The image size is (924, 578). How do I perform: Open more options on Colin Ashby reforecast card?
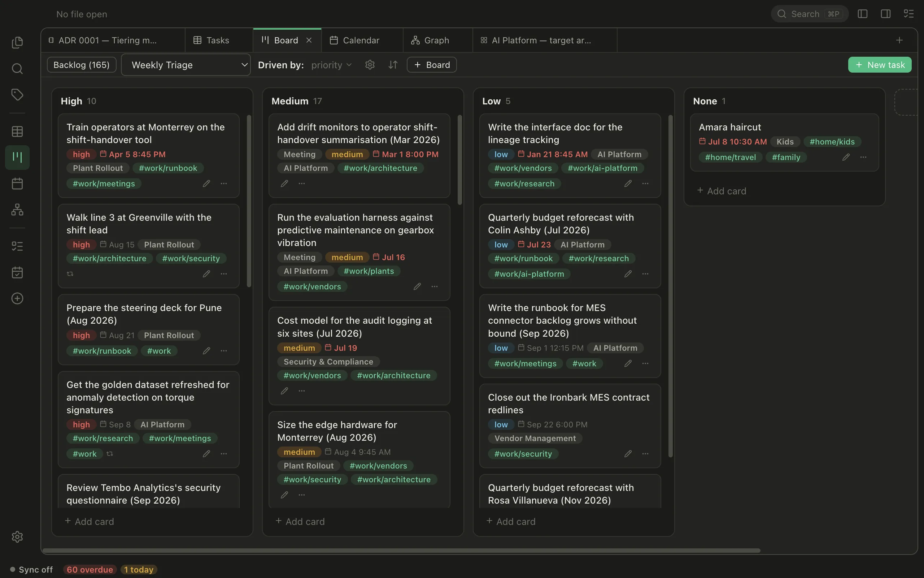pos(645,274)
